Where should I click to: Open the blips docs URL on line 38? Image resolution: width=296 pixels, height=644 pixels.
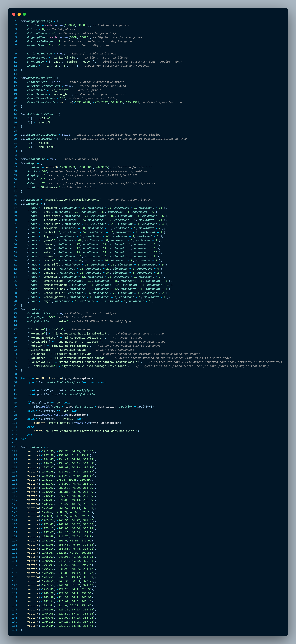[x=101, y=171]
